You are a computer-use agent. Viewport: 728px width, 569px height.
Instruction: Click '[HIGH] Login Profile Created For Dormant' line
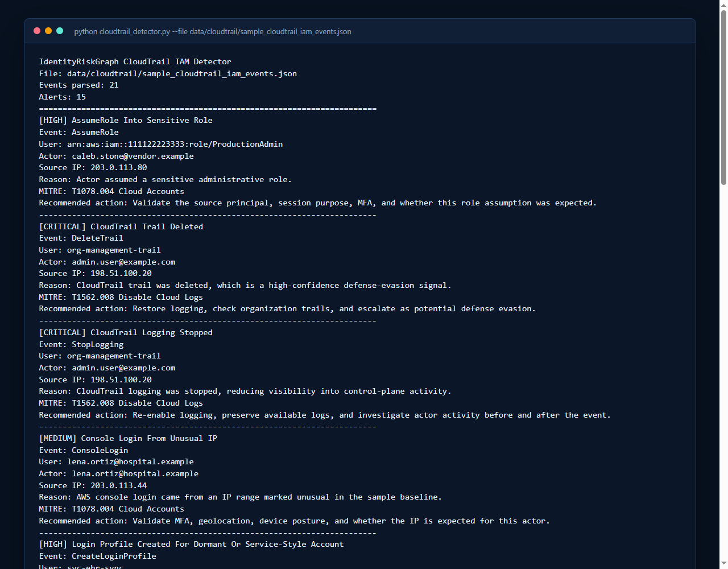(x=191, y=544)
